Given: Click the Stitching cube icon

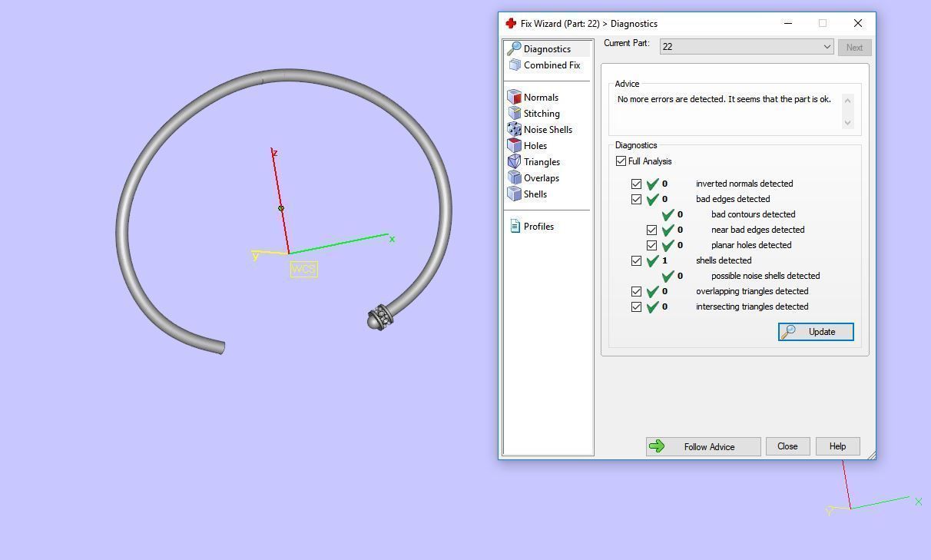Looking at the screenshot, I should click(x=514, y=114).
